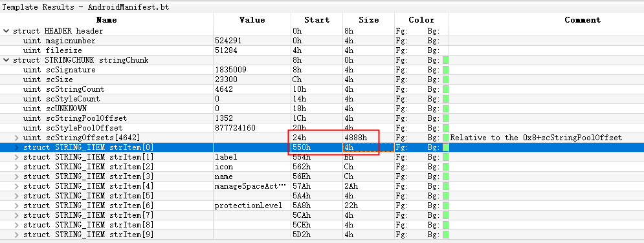Image resolution: width=644 pixels, height=243 pixels.
Task: Sort by the Value column header
Action: pos(252,19)
